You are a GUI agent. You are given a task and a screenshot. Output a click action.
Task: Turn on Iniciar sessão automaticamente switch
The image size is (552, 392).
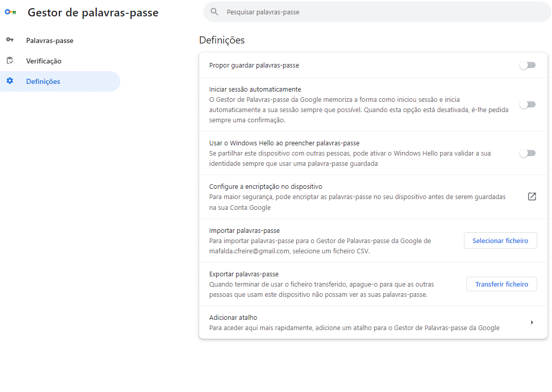[527, 104]
